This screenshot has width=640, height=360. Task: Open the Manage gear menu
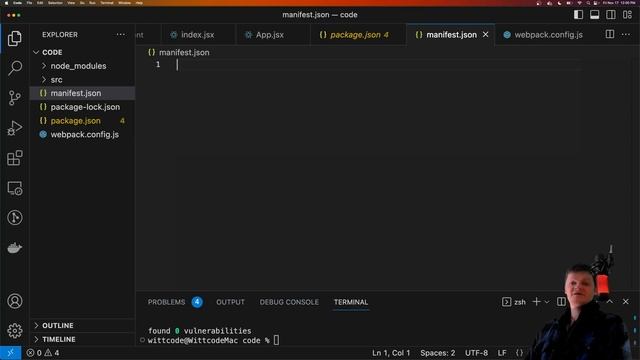point(15,331)
